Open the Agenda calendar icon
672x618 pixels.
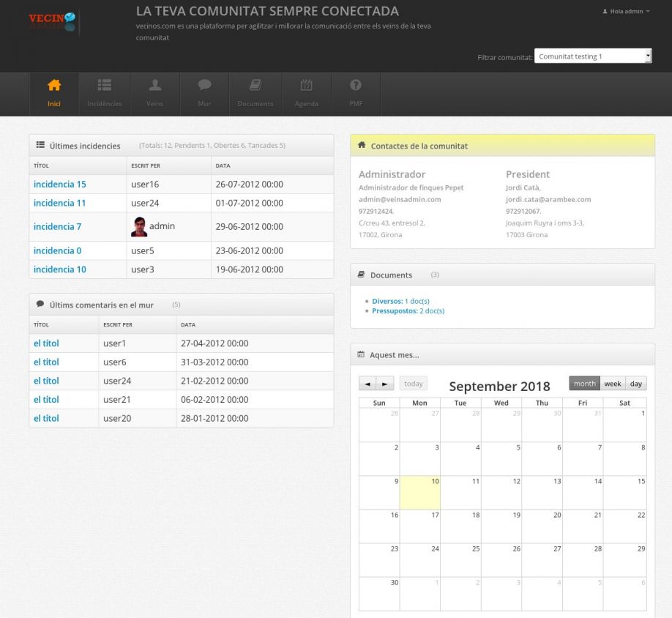(307, 86)
